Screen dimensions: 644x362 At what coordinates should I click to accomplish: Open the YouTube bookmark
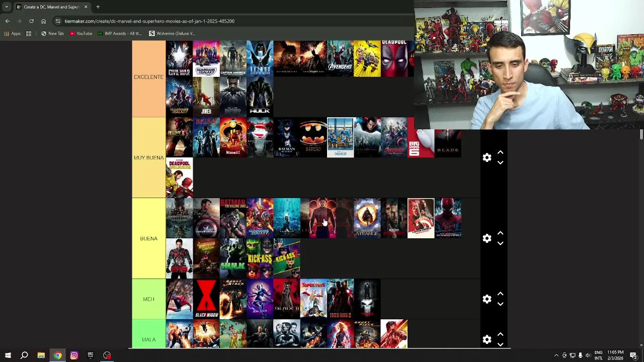(81, 34)
